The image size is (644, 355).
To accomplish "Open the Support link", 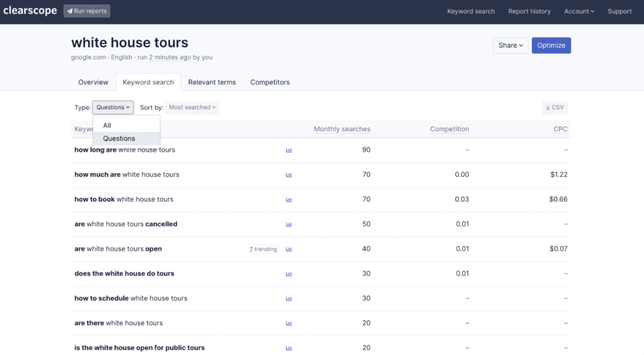I will (620, 11).
